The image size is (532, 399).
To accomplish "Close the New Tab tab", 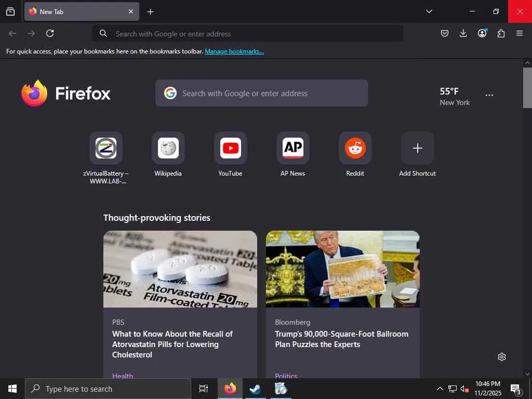I will pyautogui.click(x=131, y=11).
